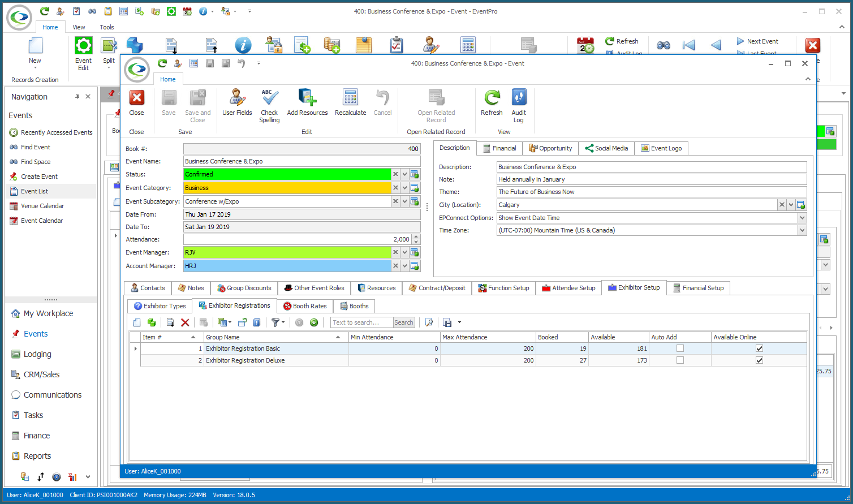Open Reports navigation section
The image size is (853, 504).
[x=37, y=456]
